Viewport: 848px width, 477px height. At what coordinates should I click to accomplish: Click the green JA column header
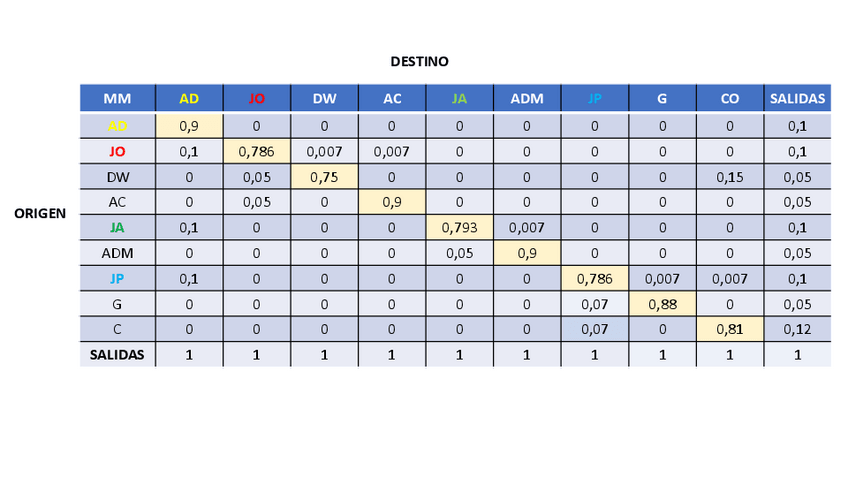pyautogui.click(x=459, y=98)
